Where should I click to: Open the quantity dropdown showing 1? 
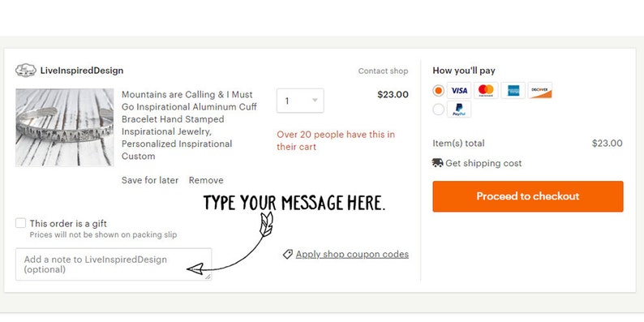click(x=300, y=101)
